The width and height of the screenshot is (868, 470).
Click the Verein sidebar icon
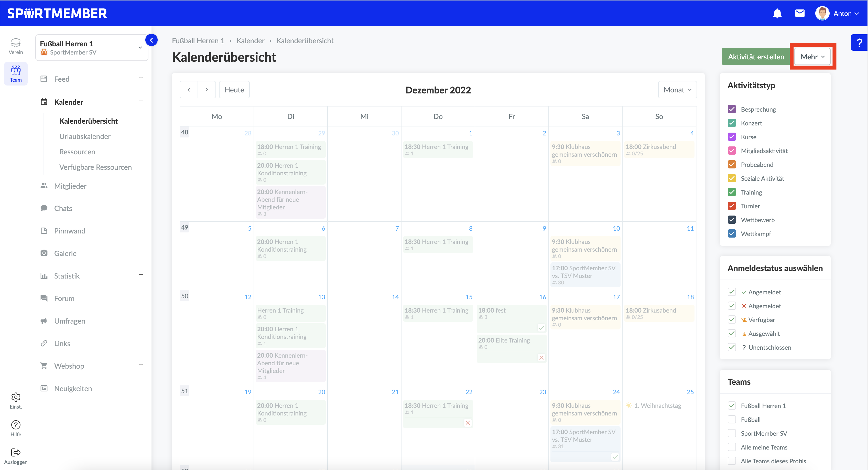pyautogui.click(x=16, y=46)
